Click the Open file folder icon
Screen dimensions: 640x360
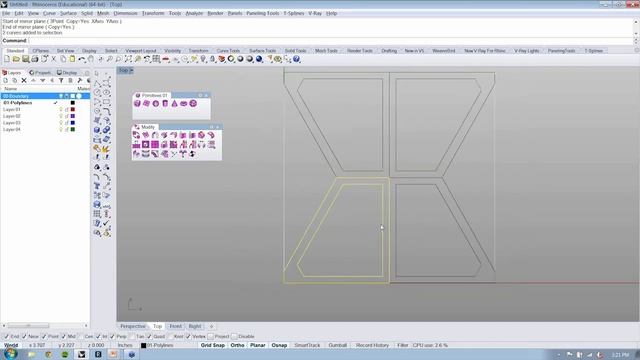point(16,59)
